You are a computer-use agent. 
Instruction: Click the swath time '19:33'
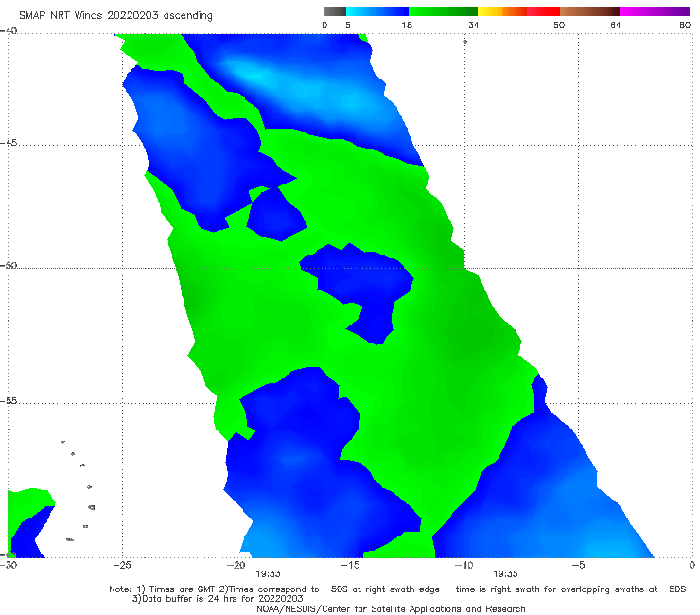coord(268,574)
